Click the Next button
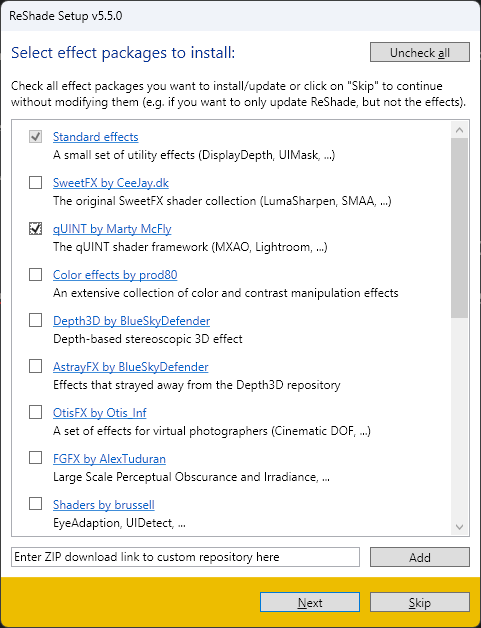 coord(310,602)
